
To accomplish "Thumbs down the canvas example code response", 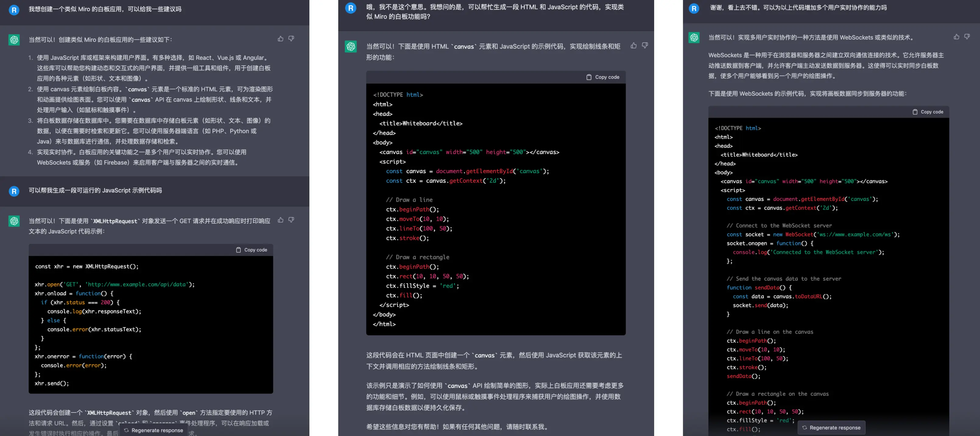I will (x=645, y=46).
